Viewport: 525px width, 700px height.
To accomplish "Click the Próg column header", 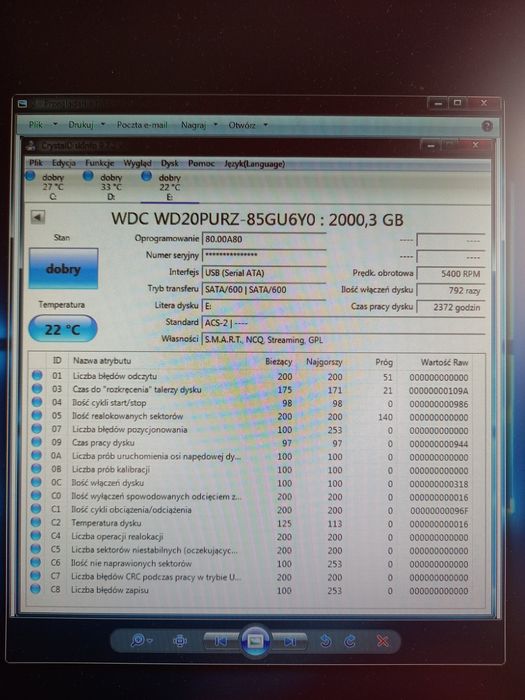I will click(383, 362).
